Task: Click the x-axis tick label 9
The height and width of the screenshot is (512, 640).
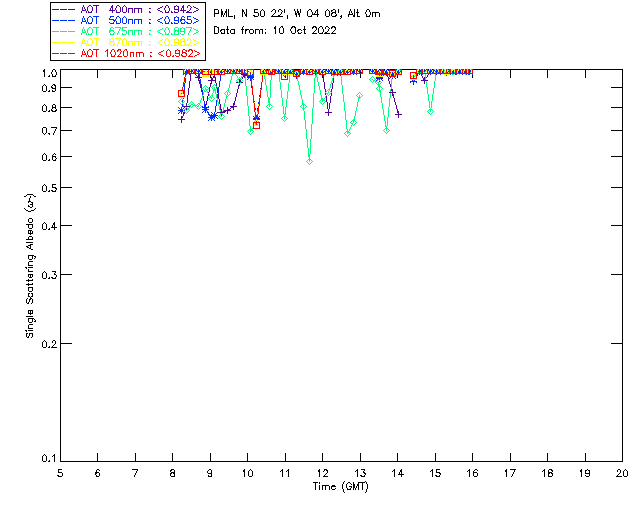Action: click(210, 473)
